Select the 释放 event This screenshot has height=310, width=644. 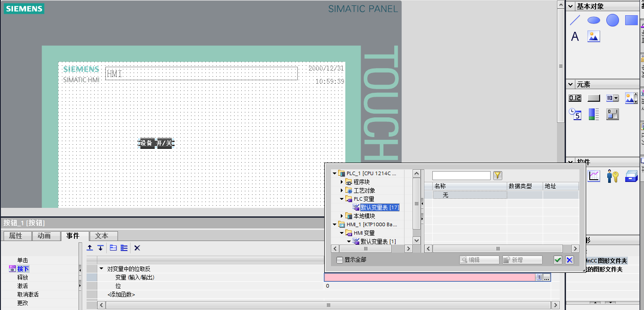pos(22,277)
